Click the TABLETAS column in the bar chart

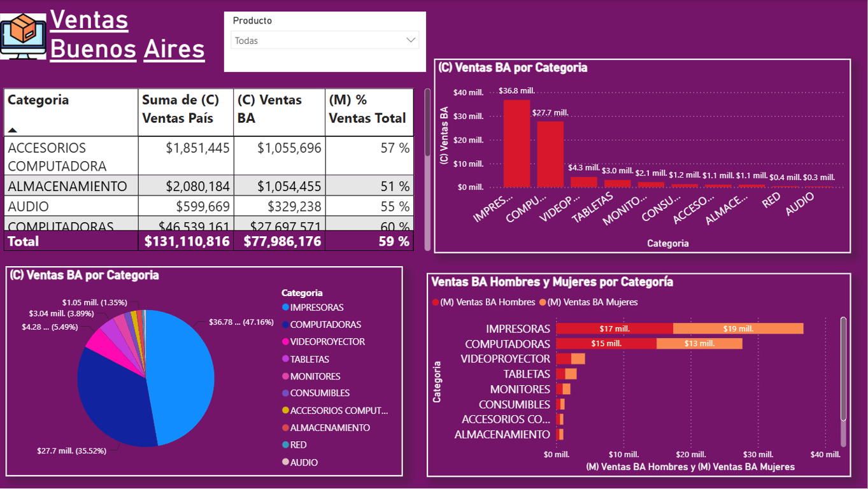[x=617, y=183]
